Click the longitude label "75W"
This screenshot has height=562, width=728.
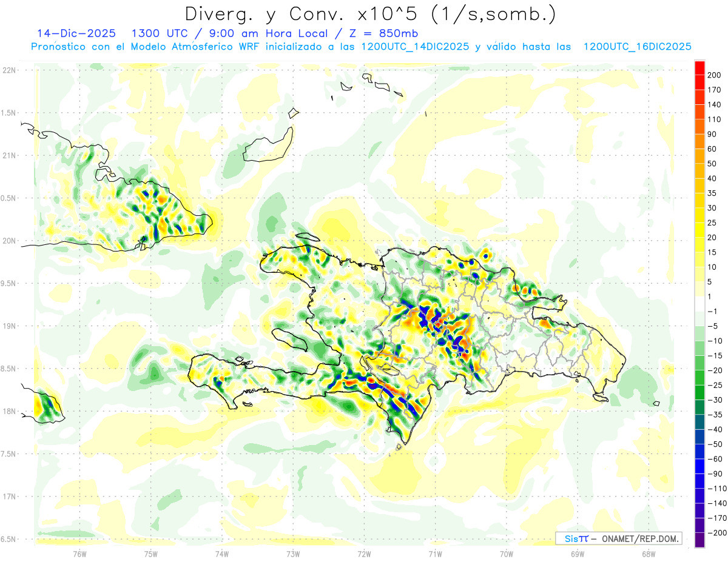pos(151,554)
